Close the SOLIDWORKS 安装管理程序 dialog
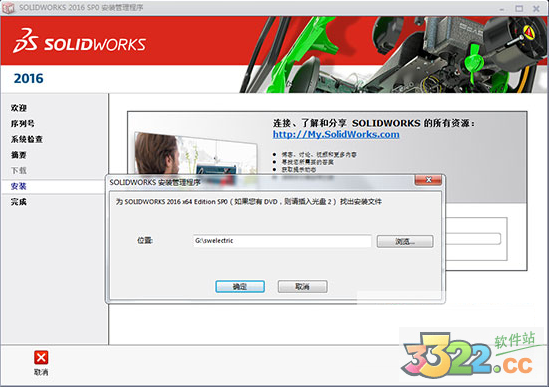Image resolution: width=549 pixels, height=387 pixels. point(428,180)
